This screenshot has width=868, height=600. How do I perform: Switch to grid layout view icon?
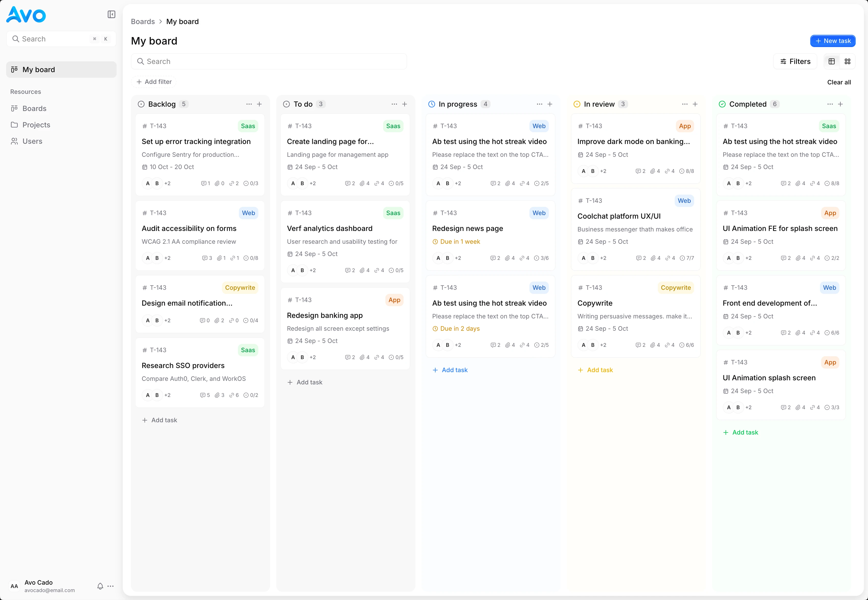(847, 61)
